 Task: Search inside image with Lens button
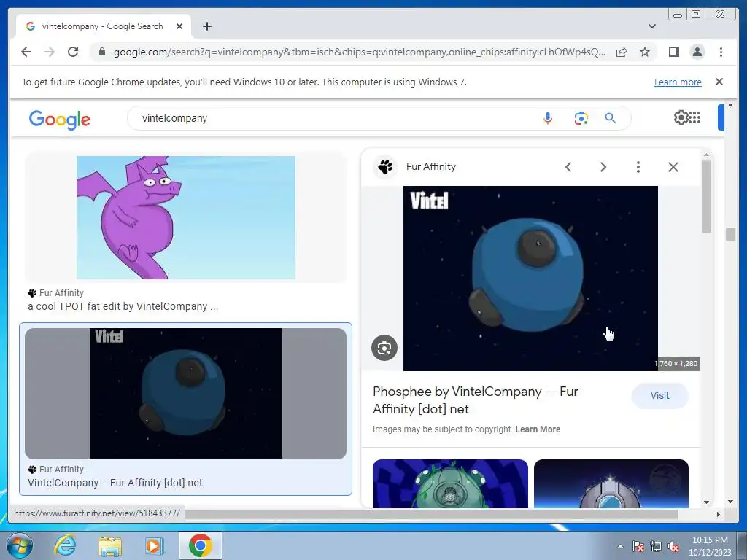pyautogui.click(x=384, y=348)
